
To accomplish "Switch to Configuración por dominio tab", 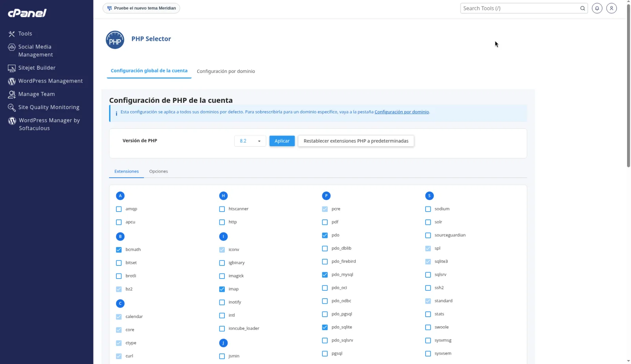I will point(226,71).
